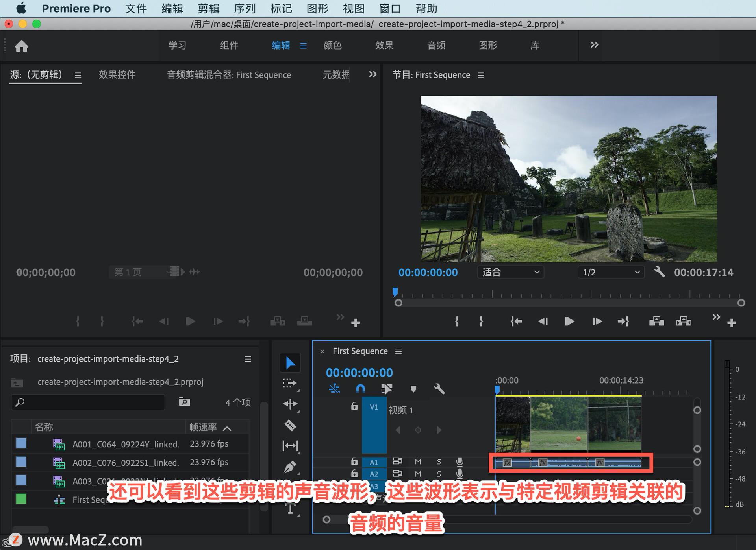Screen dimensions: 756x550
Task: Toggle Snap in timeline
Action: point(360,389)
